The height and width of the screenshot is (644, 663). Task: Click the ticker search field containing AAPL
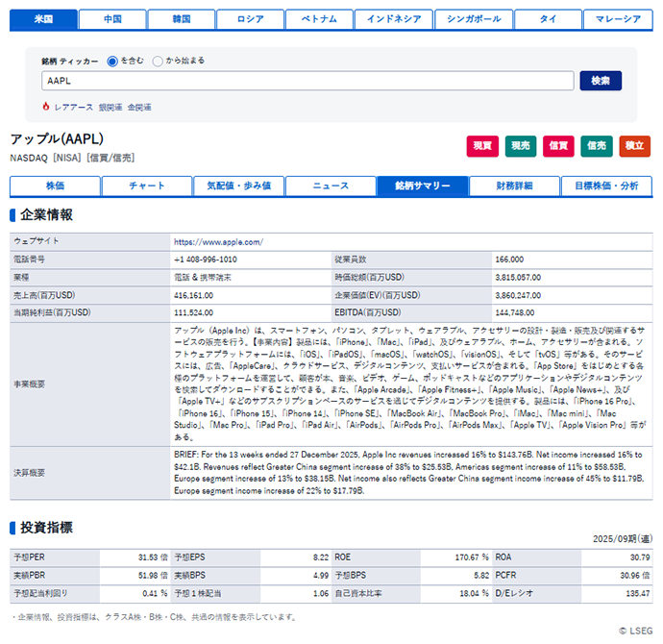click(307, 81)
